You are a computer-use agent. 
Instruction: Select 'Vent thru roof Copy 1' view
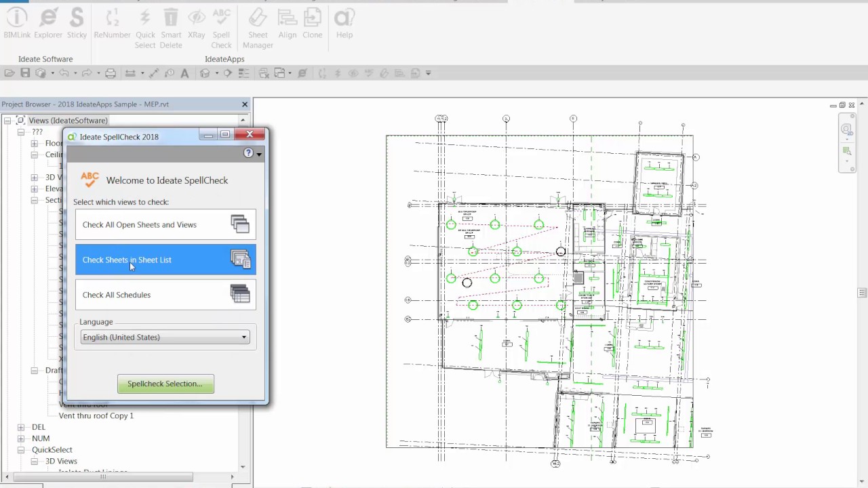tap(96, 415)
